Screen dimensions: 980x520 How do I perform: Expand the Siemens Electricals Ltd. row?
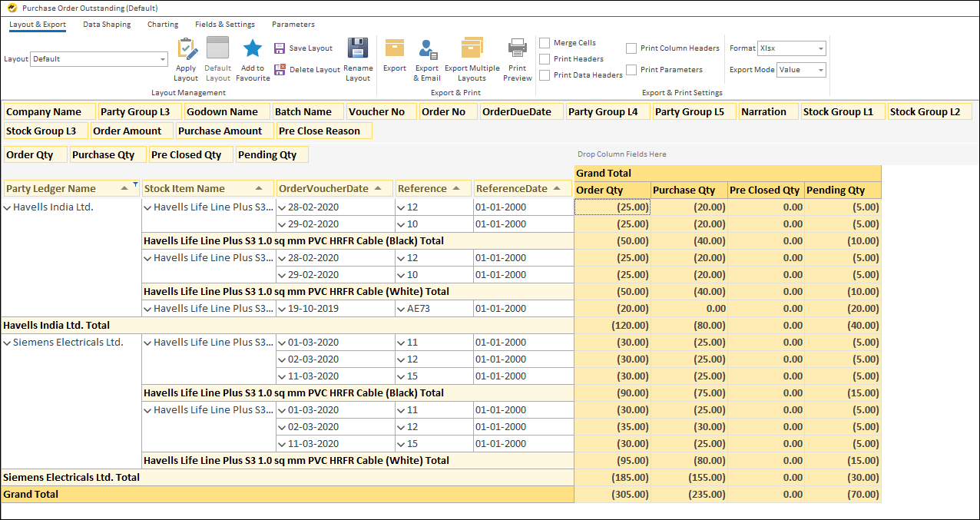7,342
